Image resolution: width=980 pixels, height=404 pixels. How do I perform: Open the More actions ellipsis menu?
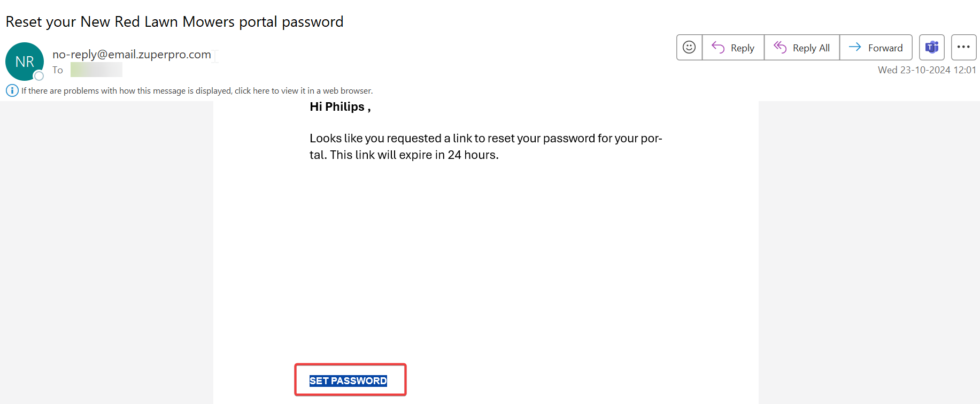pyautogui.click(x=963, y=47)
